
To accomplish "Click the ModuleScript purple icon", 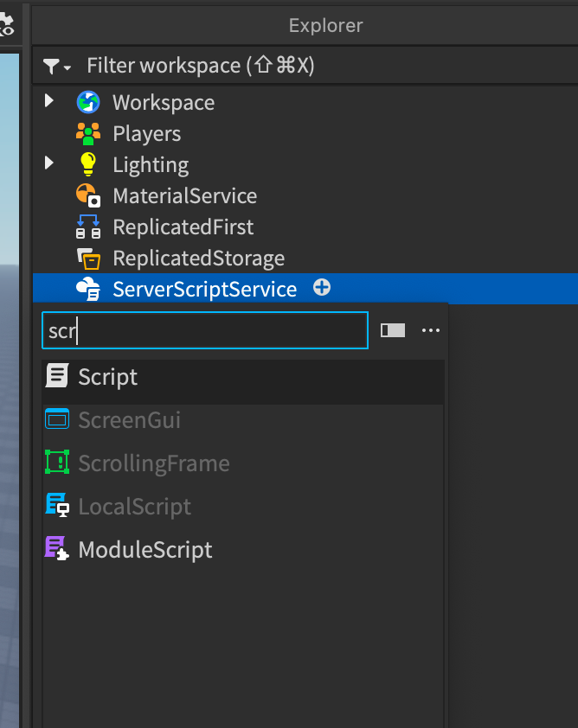I will tap(57, 548).
